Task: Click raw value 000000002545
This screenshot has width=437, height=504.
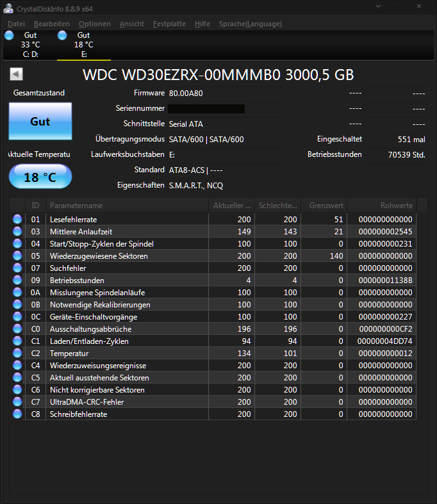Action: tap(386, 231)
